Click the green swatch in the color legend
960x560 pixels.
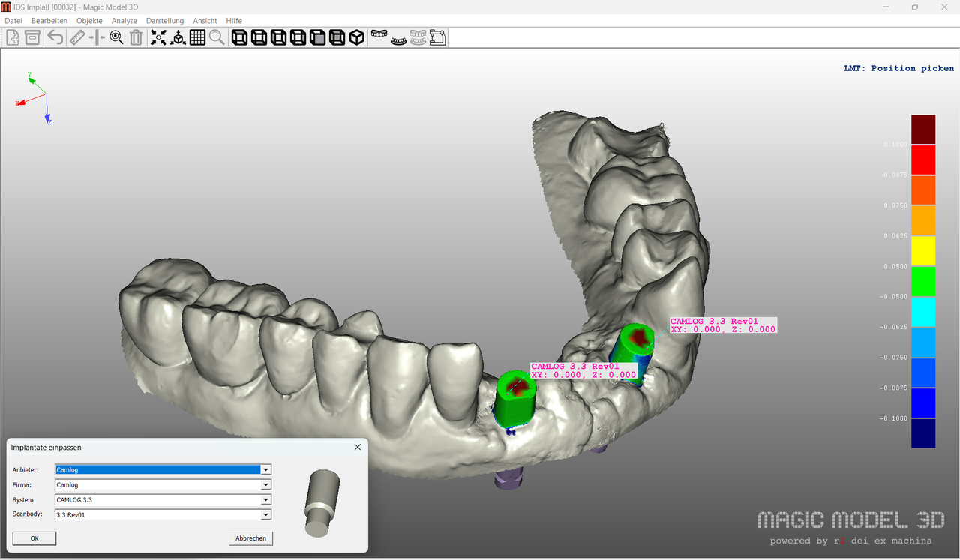point(923,282)
